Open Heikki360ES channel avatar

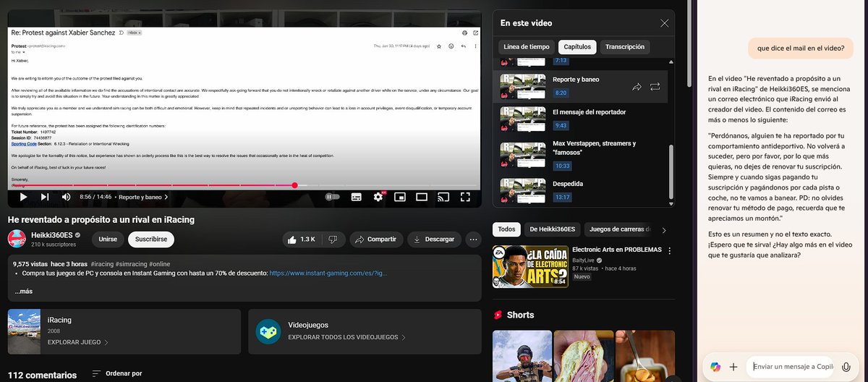pyautogui.click(x=17, y=239)
